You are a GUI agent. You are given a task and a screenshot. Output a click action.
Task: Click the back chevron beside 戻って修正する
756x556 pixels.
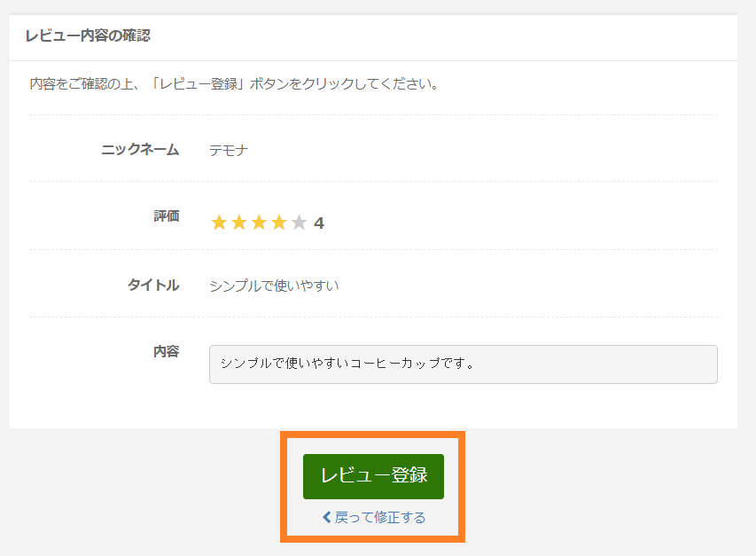[327, 517]
